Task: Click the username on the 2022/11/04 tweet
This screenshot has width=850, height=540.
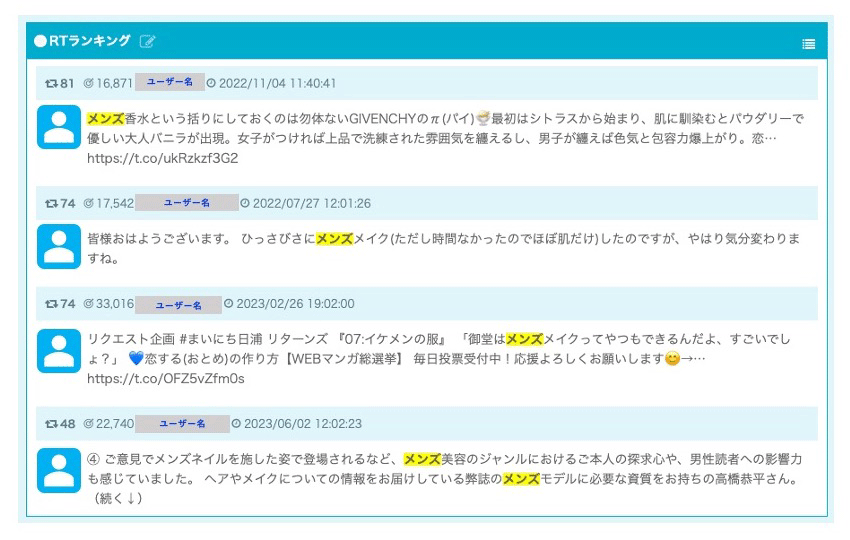Action: (x=169, y=82)
